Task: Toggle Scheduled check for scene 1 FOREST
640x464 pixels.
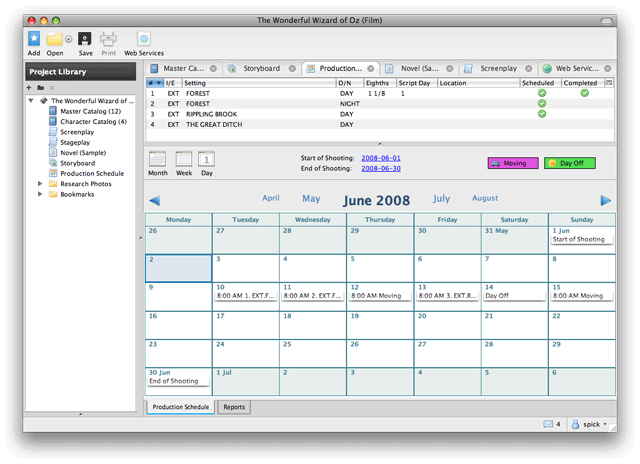Action: 542,93
